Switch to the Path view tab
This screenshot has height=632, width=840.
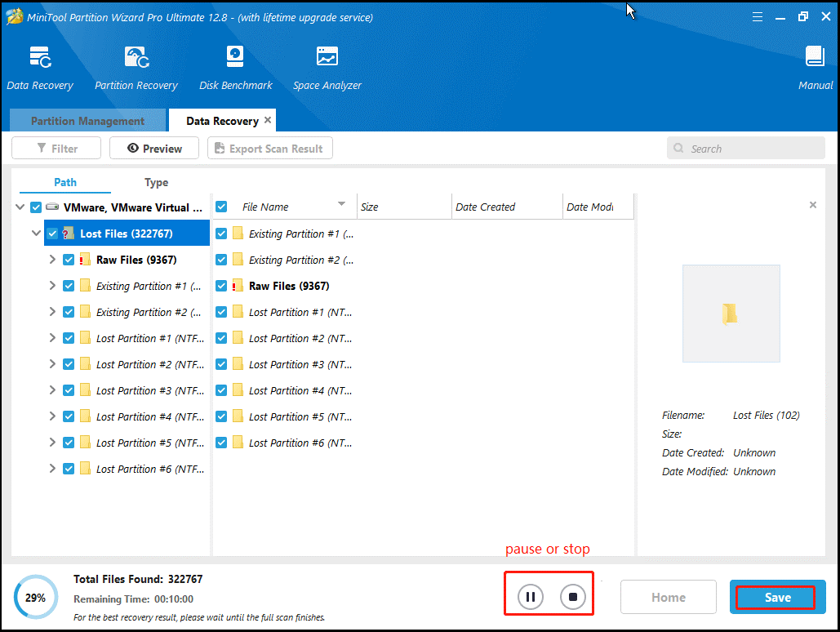tap(65, 182)
